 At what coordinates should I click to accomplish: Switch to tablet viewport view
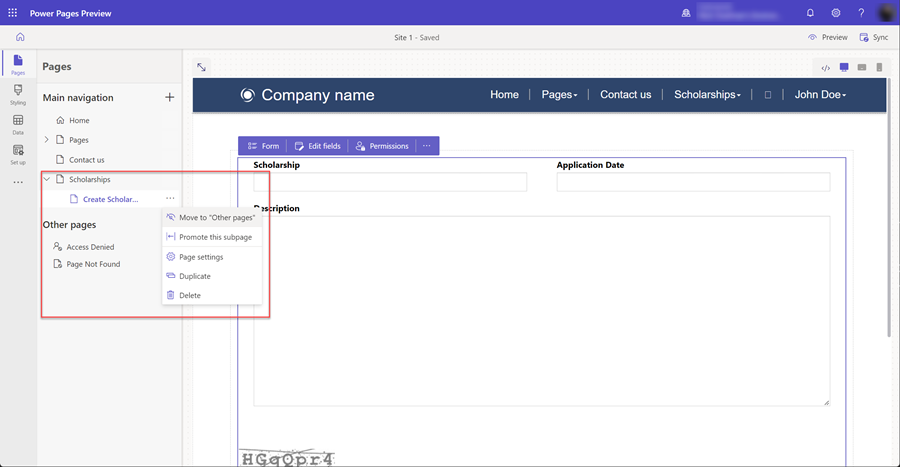(x=862, y=68)
